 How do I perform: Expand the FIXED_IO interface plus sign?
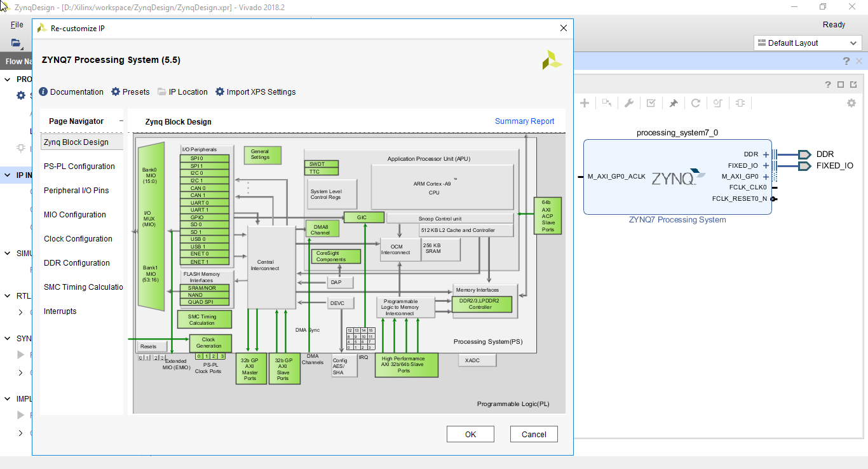pyautogui.click(x=766, y=166)
